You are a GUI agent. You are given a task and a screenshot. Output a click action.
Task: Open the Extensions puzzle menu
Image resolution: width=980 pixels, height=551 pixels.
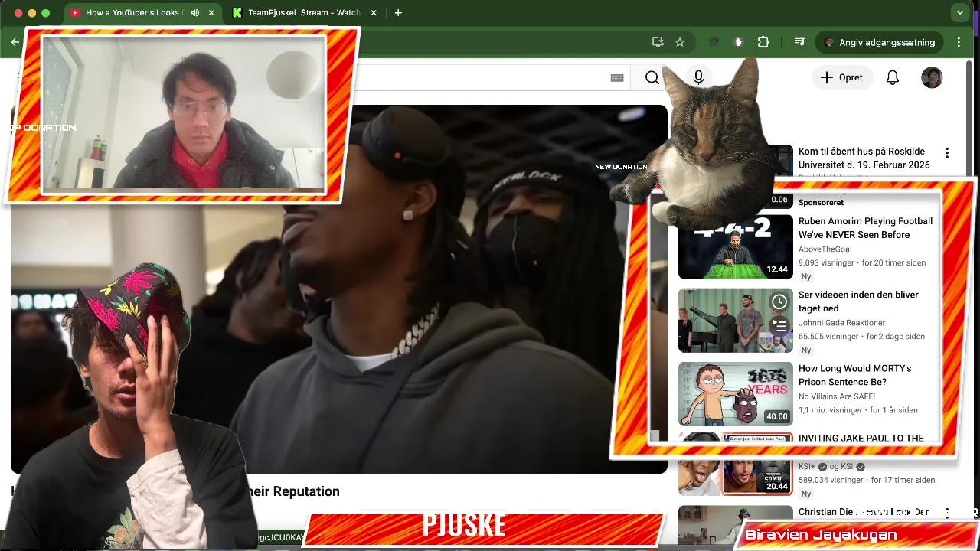point(763,42)
